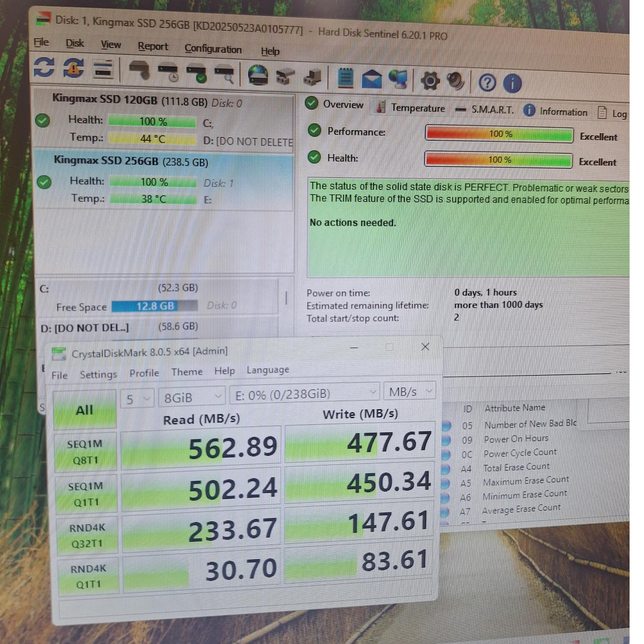This screenshot has height=644, width=644.
Task: Click the disk with clock icon
Action: 169,73
